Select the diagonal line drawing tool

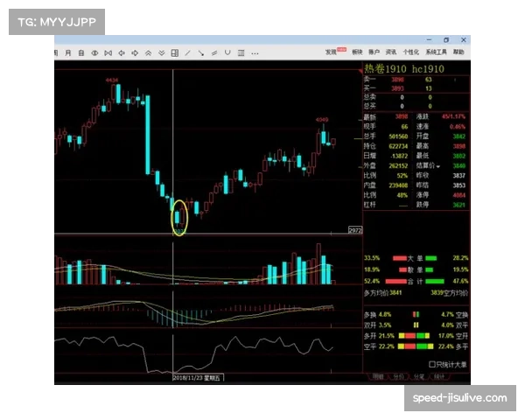(x=187, y=53)
